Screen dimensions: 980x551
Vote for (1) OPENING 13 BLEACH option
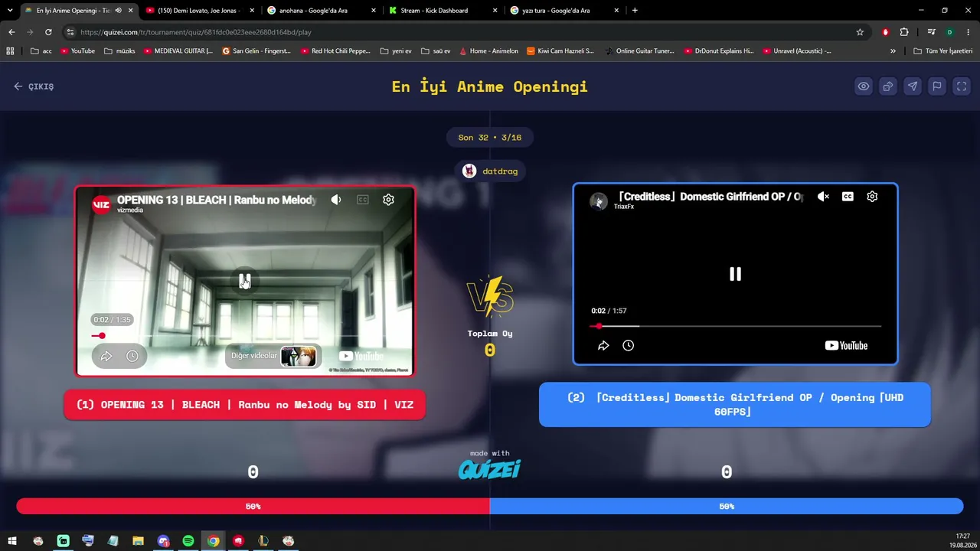tap(245, 405)
